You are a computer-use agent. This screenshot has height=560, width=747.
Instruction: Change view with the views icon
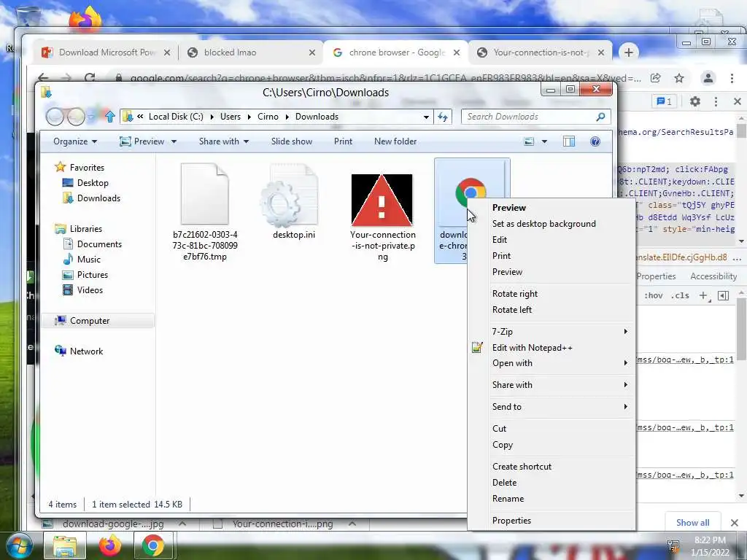pos(529,141)
